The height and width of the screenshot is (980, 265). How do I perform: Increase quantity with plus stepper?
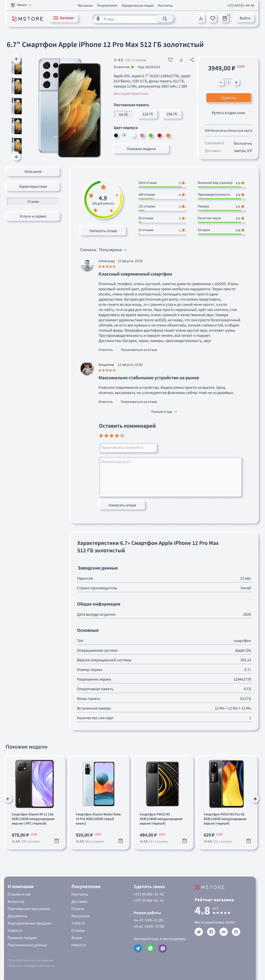[x=236, y=82]
